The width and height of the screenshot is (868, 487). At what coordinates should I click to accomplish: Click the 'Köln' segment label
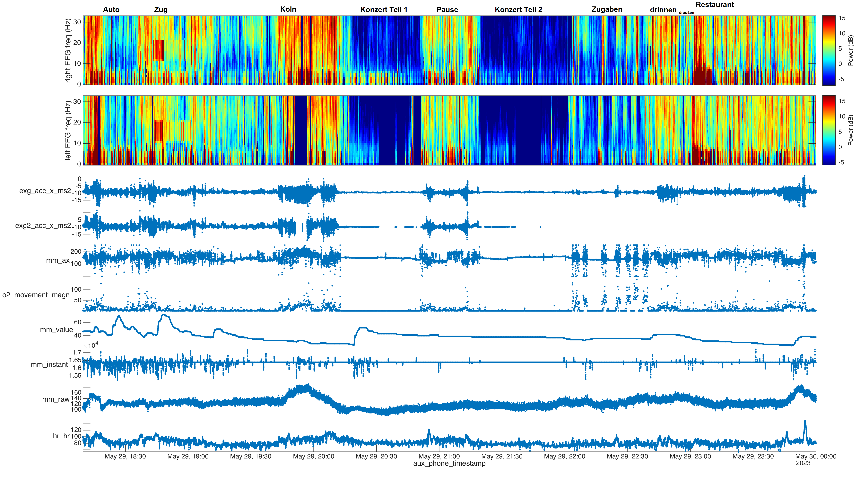coord(288,9)
